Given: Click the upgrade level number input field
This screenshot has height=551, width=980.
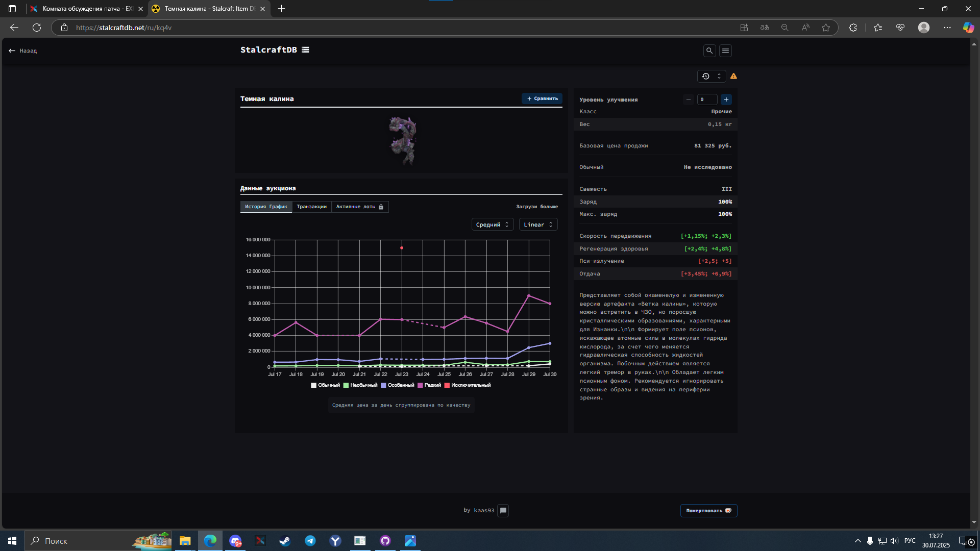Looking at the screenshot, I should coord(707,99).
